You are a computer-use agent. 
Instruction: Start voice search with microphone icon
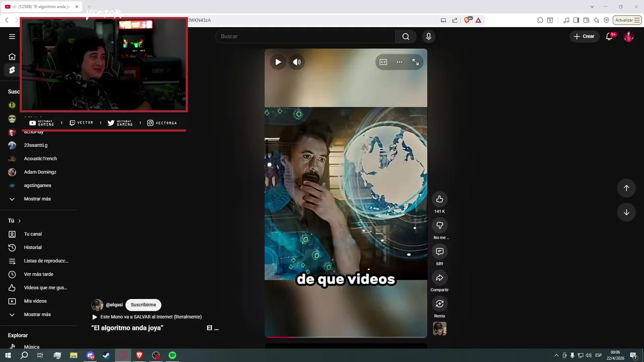429,36
